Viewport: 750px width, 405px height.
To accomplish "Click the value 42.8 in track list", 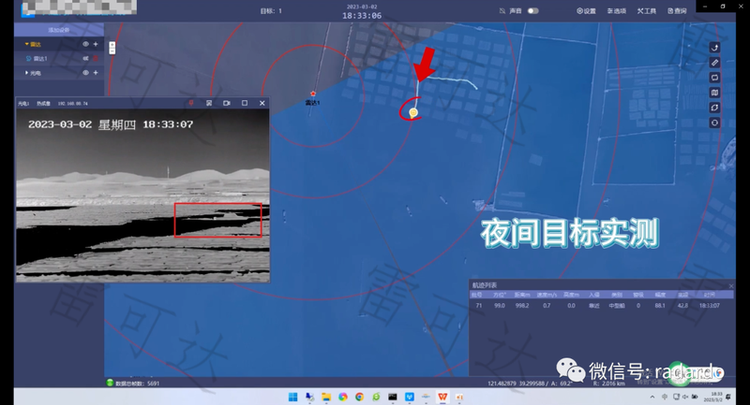I will (683, 306).
